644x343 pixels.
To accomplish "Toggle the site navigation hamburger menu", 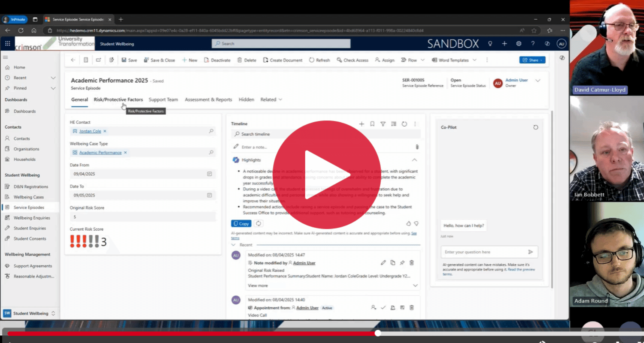I will [6, 57].
